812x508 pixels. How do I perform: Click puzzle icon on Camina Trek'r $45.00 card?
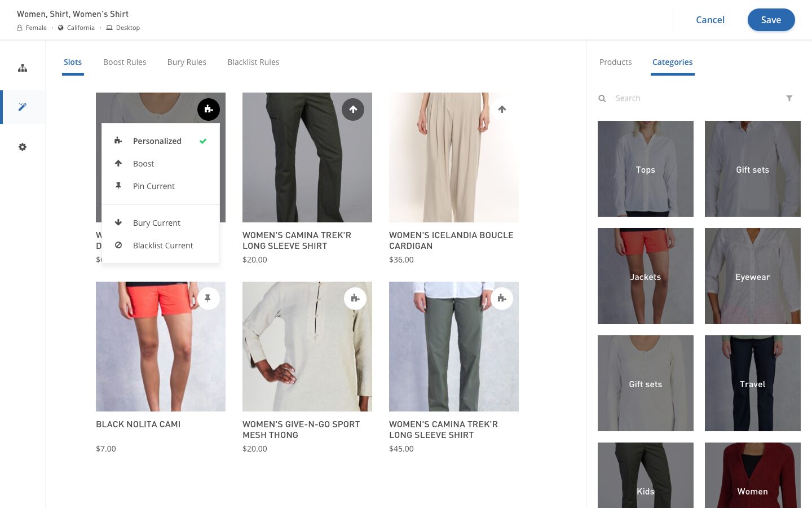click(x=502, y=299)
